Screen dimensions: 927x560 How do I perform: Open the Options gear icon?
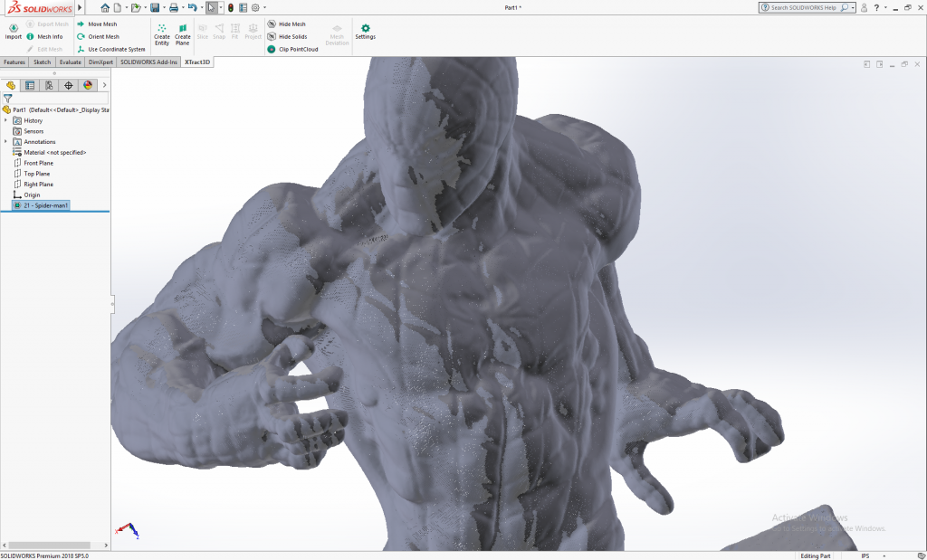[255, 7]
